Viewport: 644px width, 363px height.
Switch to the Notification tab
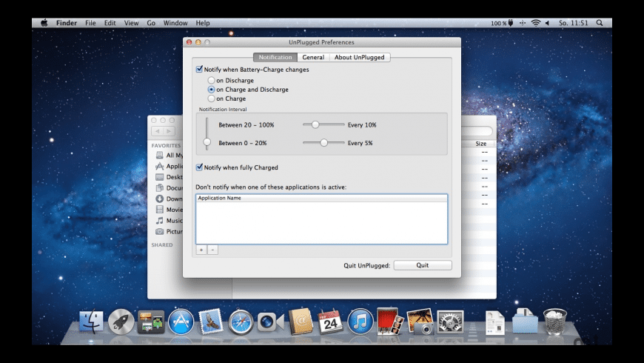[x=275, y=57]
